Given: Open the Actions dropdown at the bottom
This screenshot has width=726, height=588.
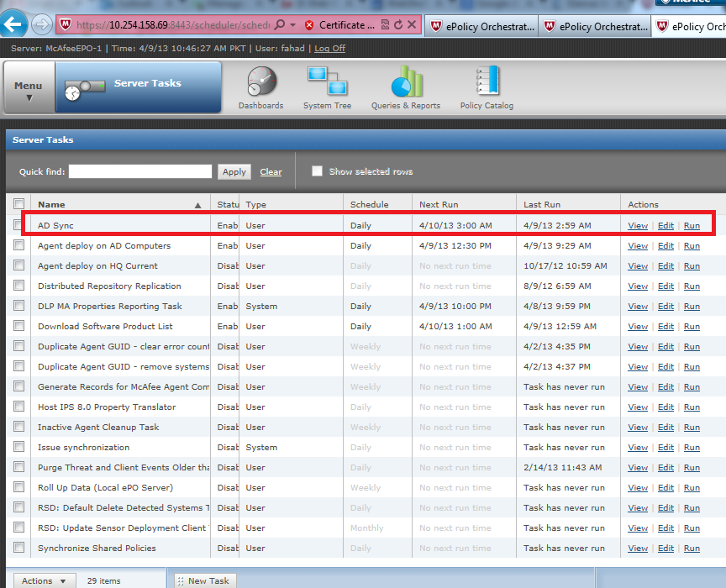Looking at the screenshot, I should [44, 580].
